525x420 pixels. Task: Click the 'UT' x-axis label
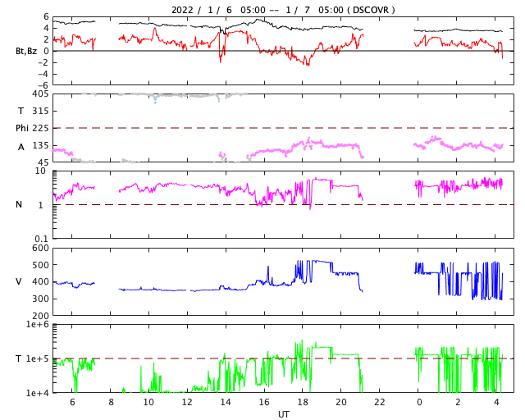pos(283,414)
